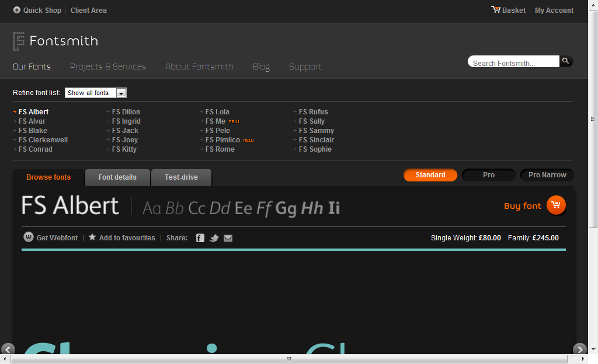Viewport: 598px width, 364px height.
Task: Open About Fontsmith menu
Action: [x=200, y=66]
